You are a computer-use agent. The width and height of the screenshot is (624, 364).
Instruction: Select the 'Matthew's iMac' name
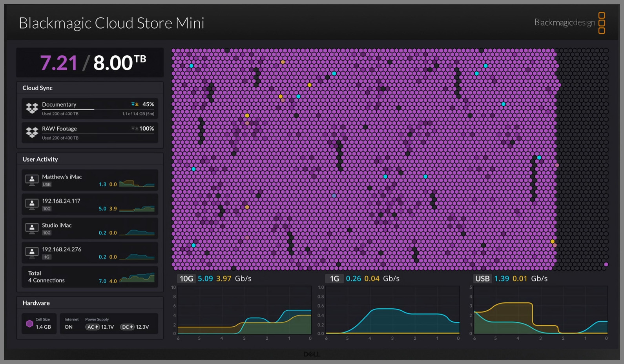click(62, 177)
